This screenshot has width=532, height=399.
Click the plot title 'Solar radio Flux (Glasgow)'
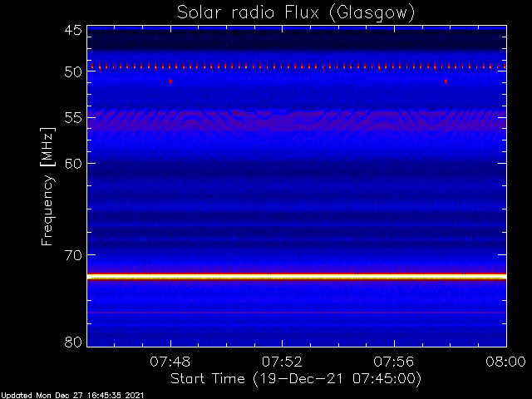coord(296,13)
